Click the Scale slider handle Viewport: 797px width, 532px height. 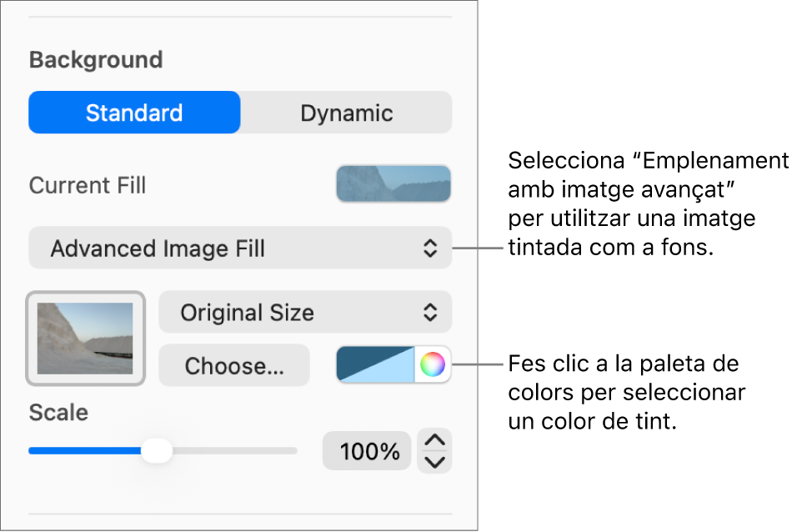156,451
